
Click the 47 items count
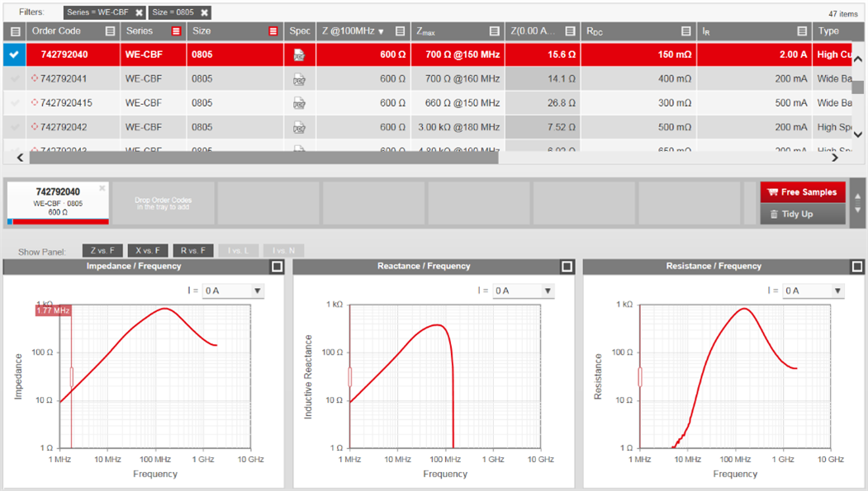[843, 14]
